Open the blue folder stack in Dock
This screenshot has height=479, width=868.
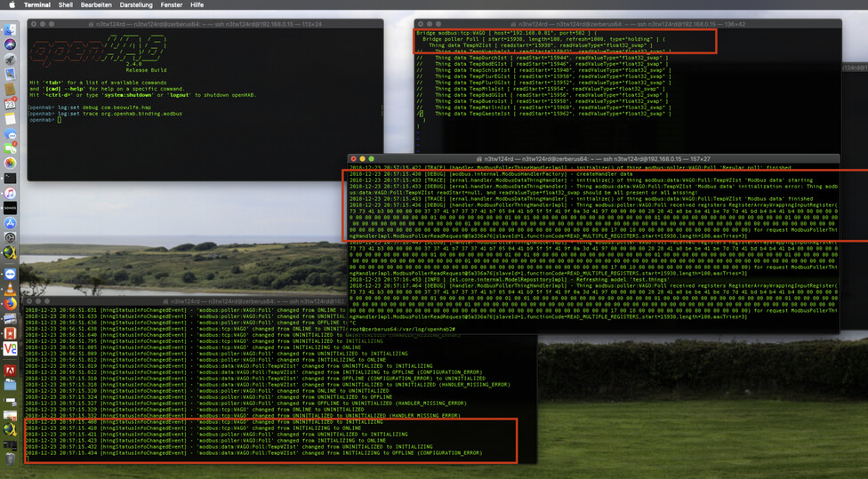coord(10,384)
